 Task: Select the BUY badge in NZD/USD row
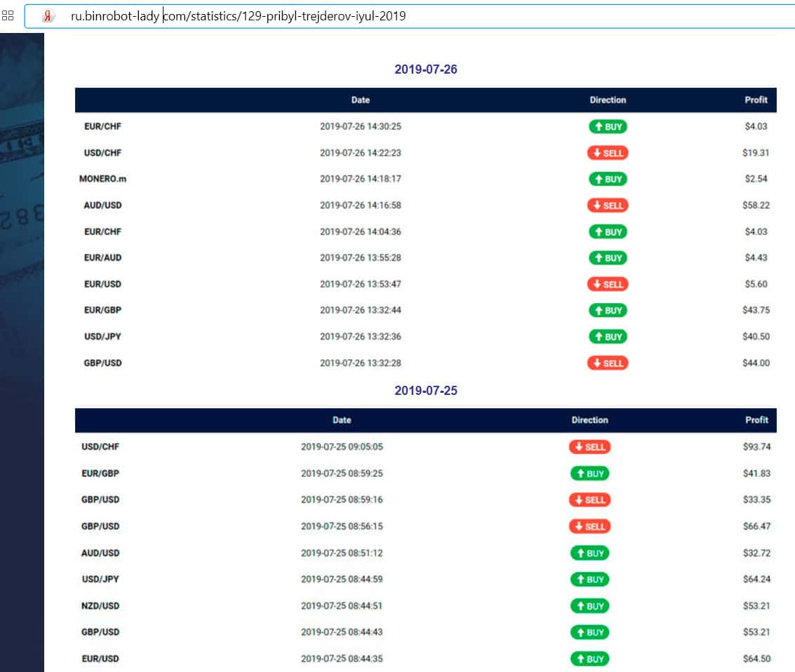(589, 605)
